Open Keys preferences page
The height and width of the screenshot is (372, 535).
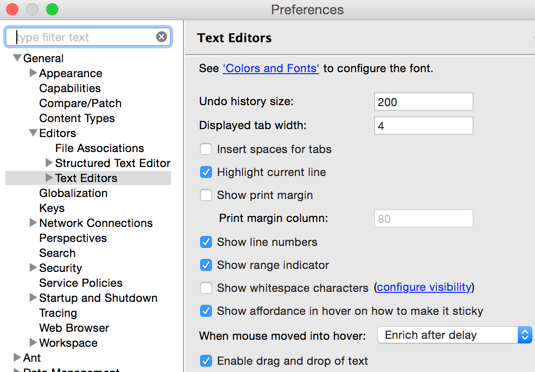(x=52, y=208)
